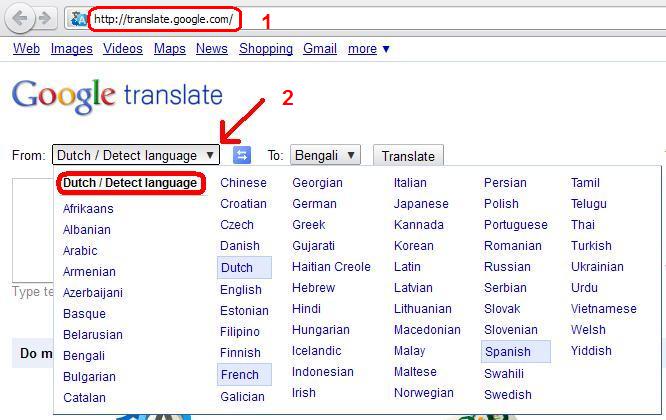Image resolution: width=666 pixels, height=420 pixels.
Task: Choose Hindi language
Action: click(306, 309)
